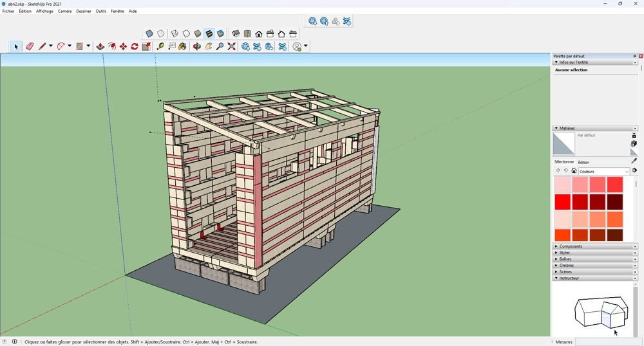Viewport: 644px width, 346px height.
Task: Switch to Front view house icon
Action: [259, 33]
